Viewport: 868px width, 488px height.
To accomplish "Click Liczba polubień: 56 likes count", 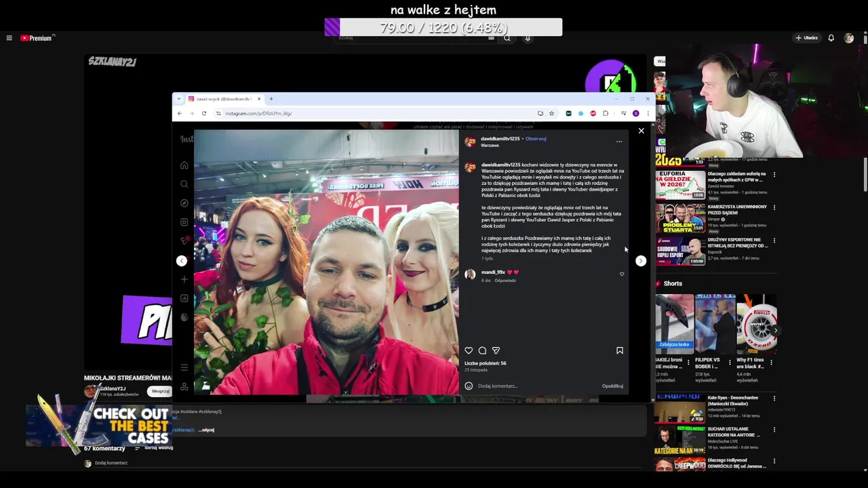I will click(486, 363).
